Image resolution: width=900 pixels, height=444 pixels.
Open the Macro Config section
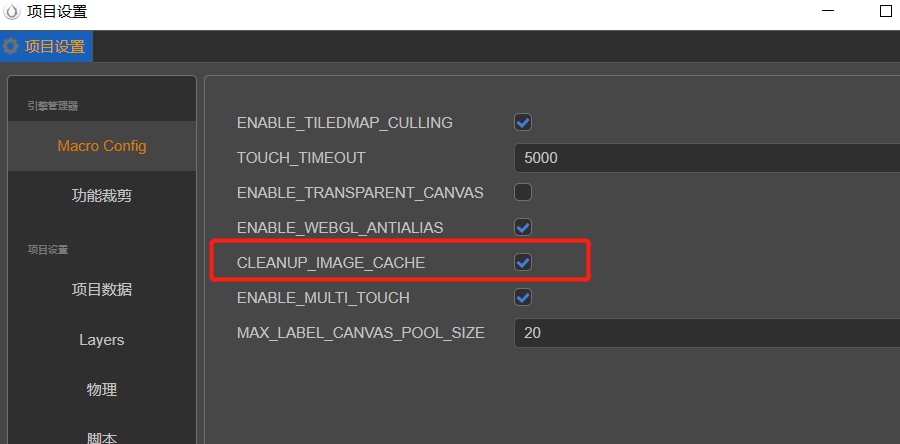[102, 146]
